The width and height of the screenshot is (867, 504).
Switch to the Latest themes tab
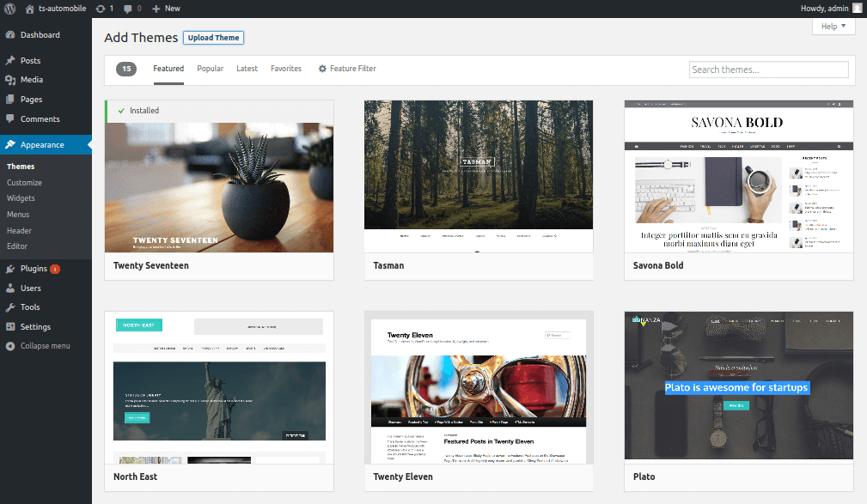tap(247, 69)
